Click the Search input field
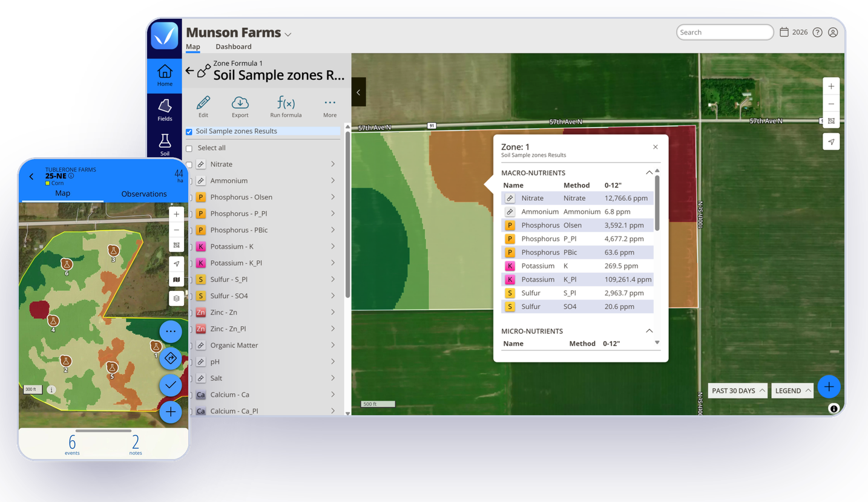 click(x=725, y=32)
